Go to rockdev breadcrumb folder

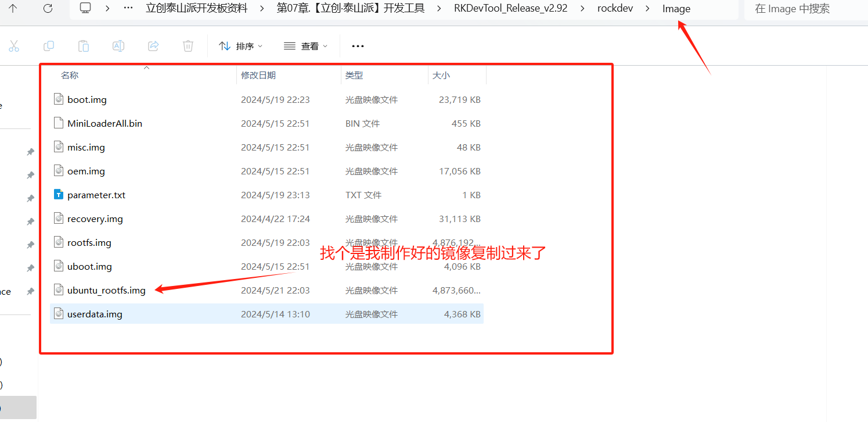point(615,8)
